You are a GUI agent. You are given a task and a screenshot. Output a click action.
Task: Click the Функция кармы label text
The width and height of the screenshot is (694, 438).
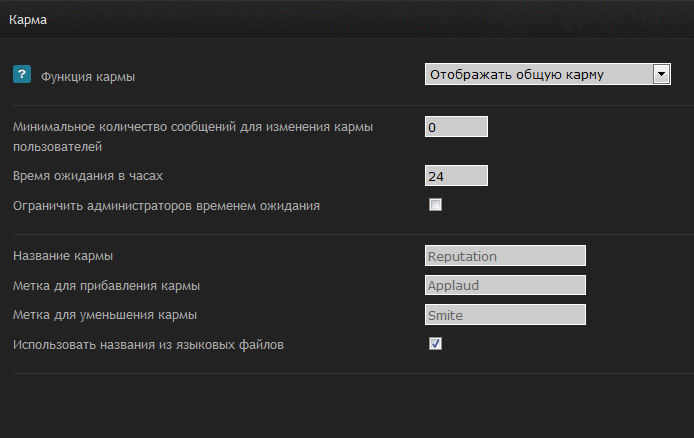(x=88, y=77)
